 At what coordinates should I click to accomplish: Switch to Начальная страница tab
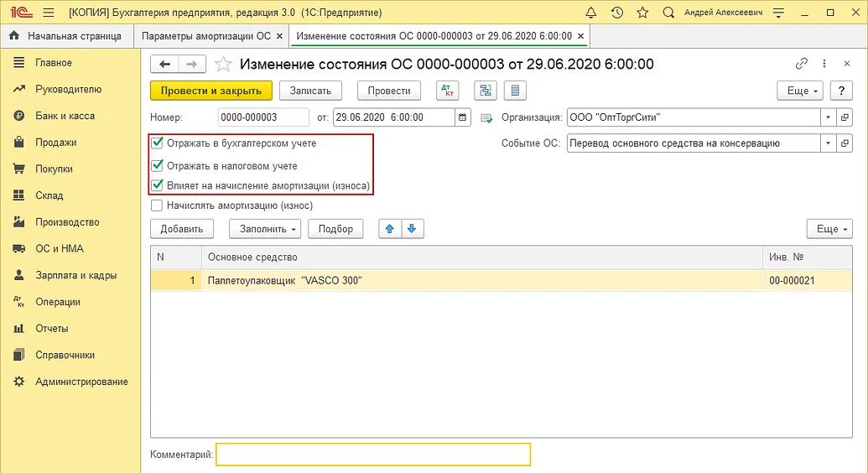(66, 36)
